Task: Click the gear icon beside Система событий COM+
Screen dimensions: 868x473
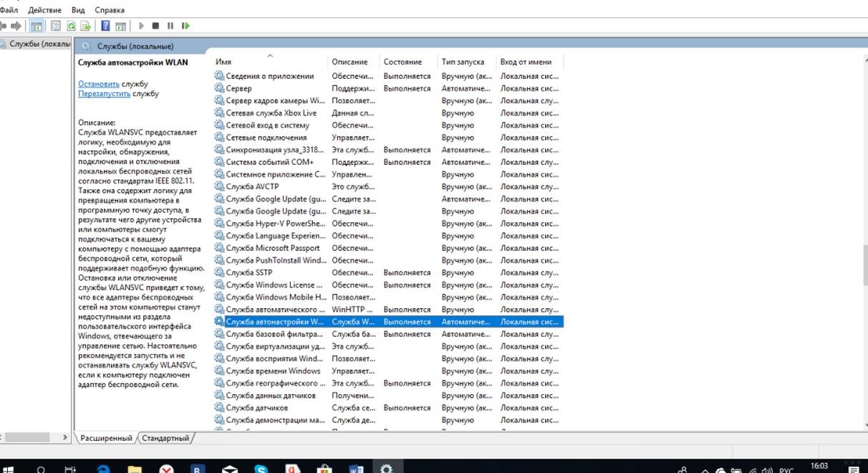Action: point(219,162)
